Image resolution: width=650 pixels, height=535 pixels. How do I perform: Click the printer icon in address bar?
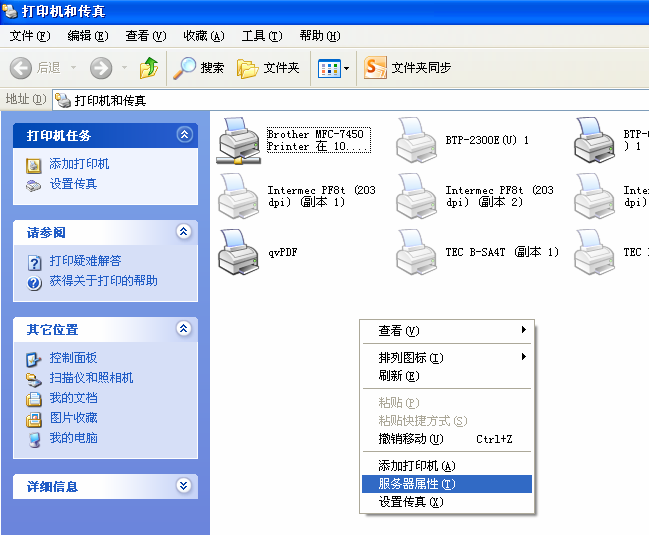point(63,100)
